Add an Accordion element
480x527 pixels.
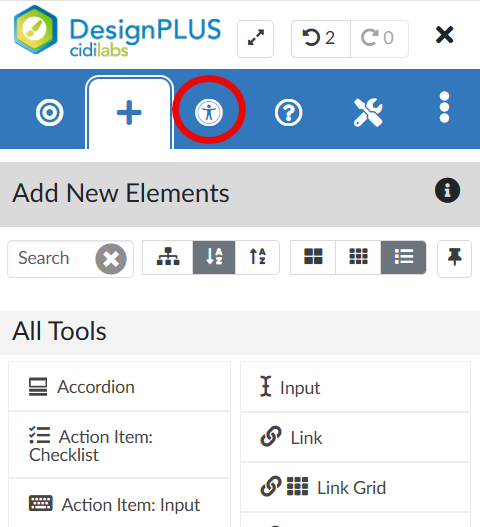click(x=119, y=387)
